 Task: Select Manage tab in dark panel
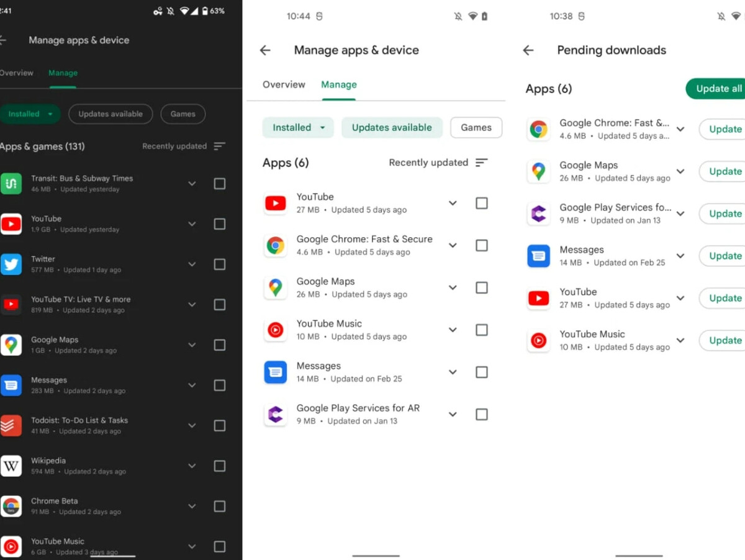63,73
